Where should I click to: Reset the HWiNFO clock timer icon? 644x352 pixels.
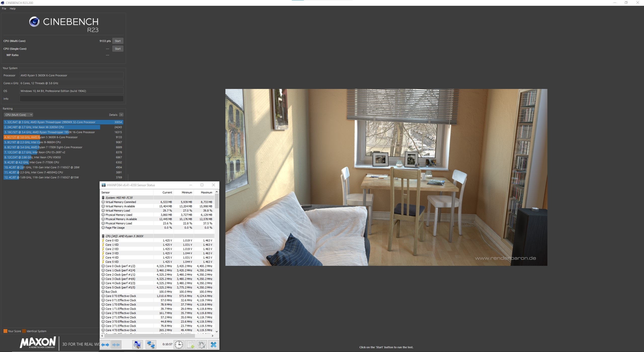coord(179,344)
